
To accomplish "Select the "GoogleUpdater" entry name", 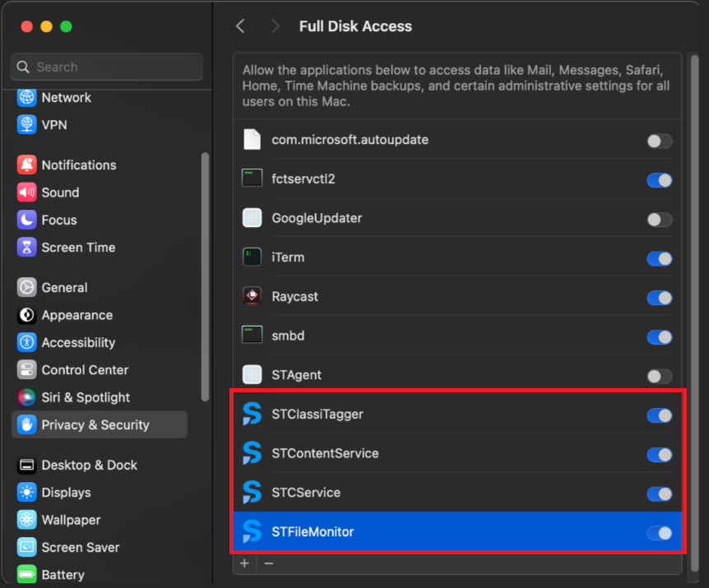I will pyautogui.click(x=317, y=218).
